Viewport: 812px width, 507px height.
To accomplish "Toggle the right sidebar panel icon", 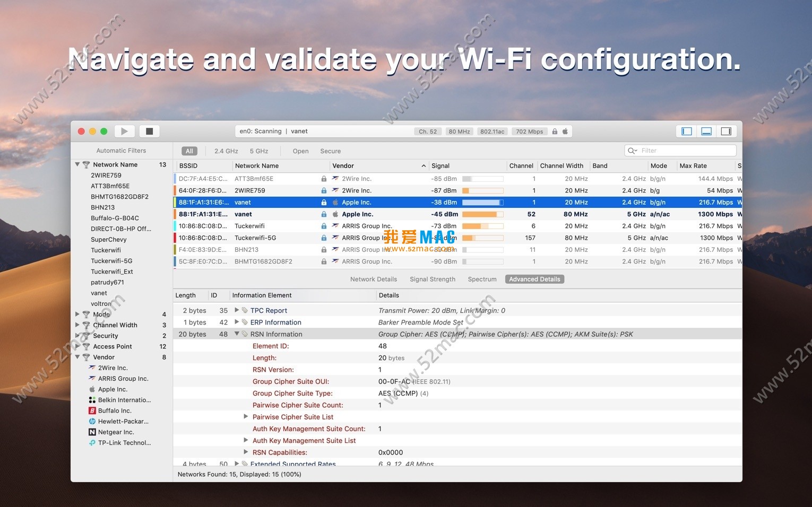I will [x=726, y=131].
